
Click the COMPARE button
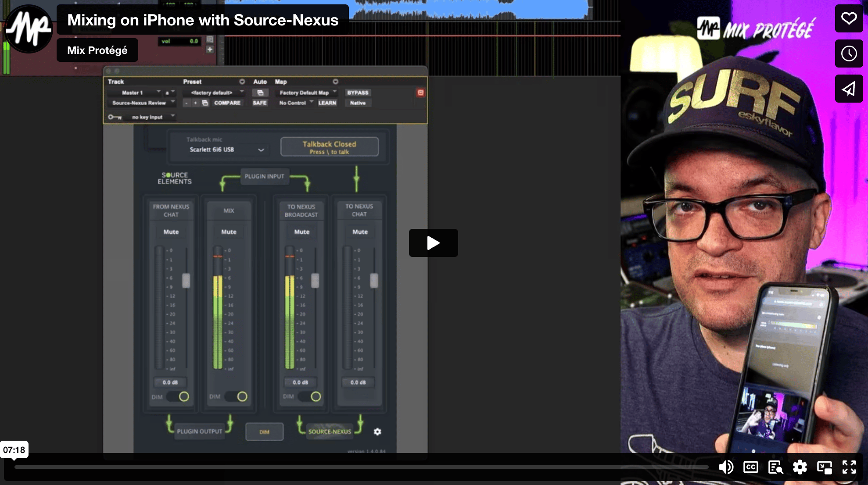coord(227,103)
